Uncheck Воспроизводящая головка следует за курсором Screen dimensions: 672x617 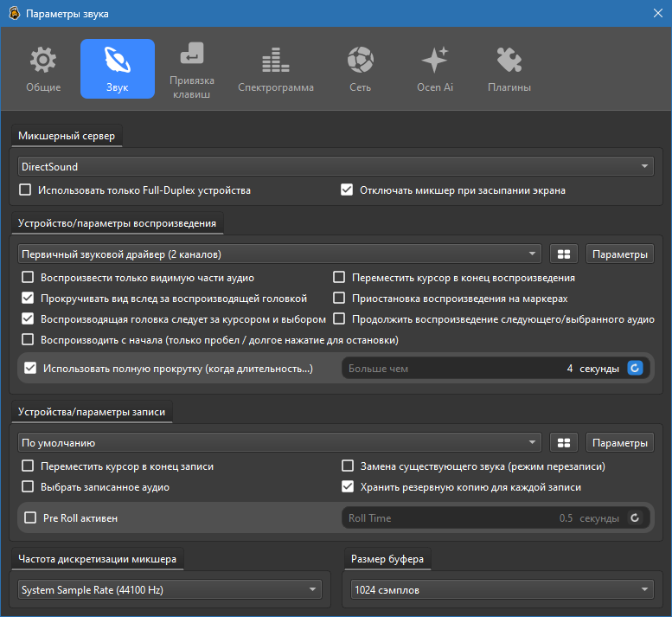pyautogui.click(x=28, y=318)
